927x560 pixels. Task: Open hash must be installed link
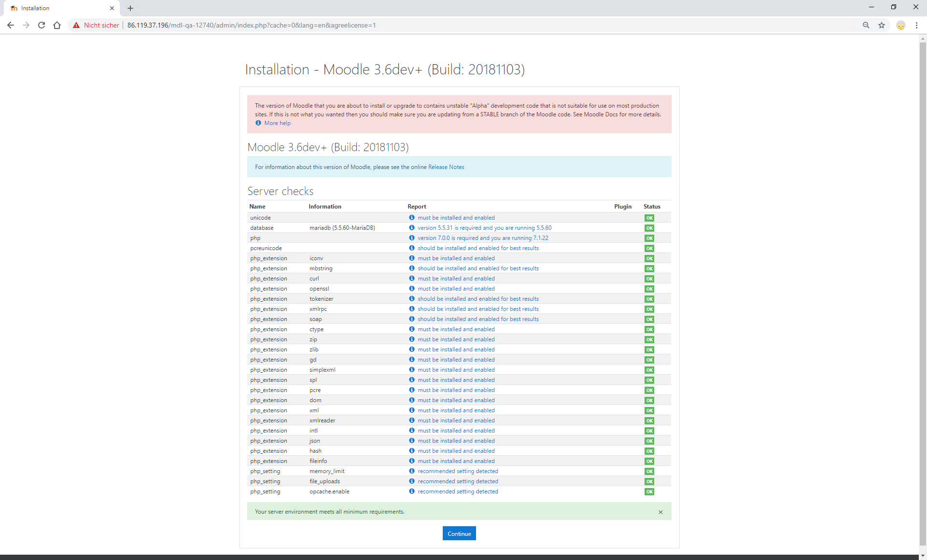coord(456,451)
